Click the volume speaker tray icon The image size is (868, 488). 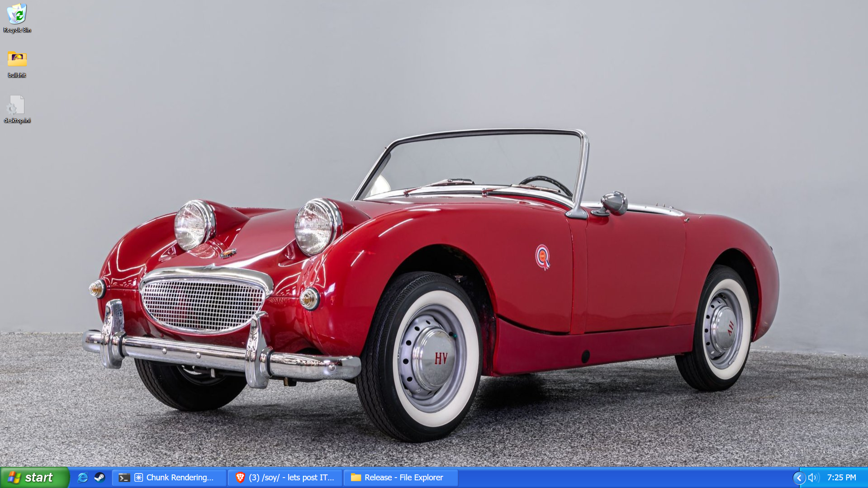click(813, 478)
